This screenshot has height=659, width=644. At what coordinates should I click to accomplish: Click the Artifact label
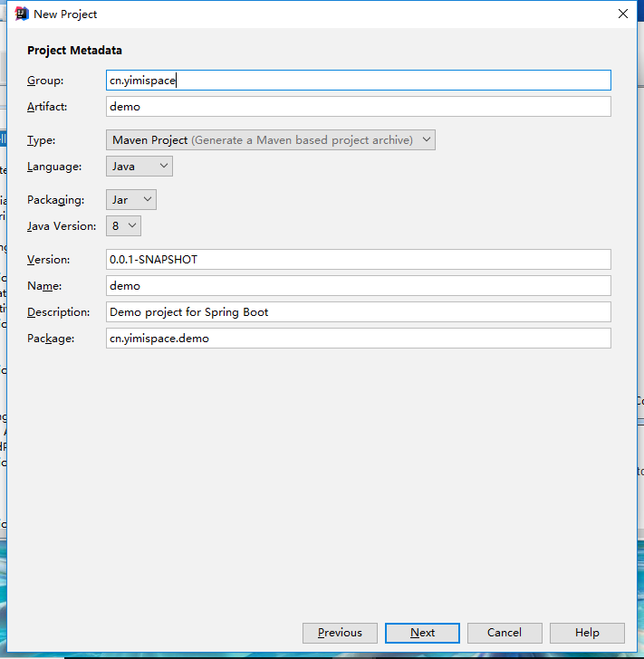click(47, 107)
